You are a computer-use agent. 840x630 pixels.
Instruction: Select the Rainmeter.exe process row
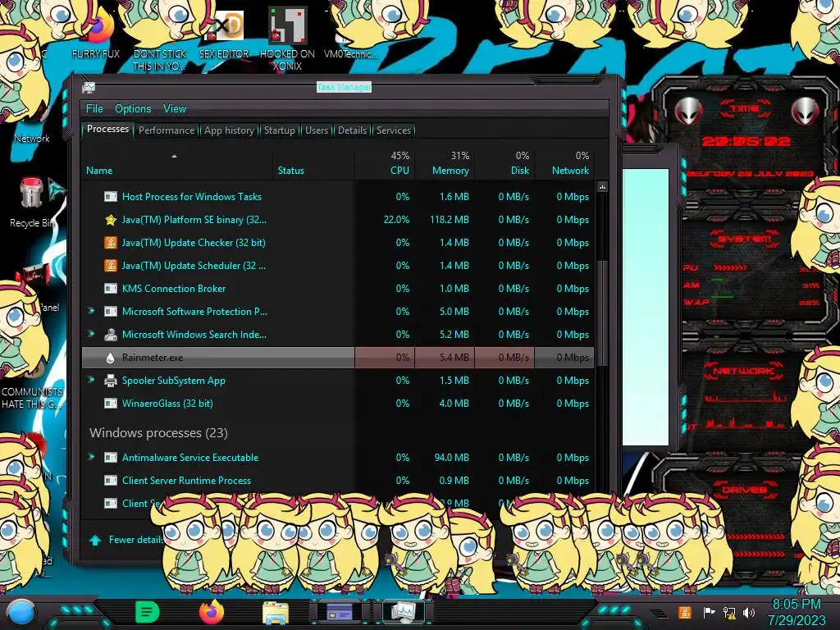pos(337,358)
